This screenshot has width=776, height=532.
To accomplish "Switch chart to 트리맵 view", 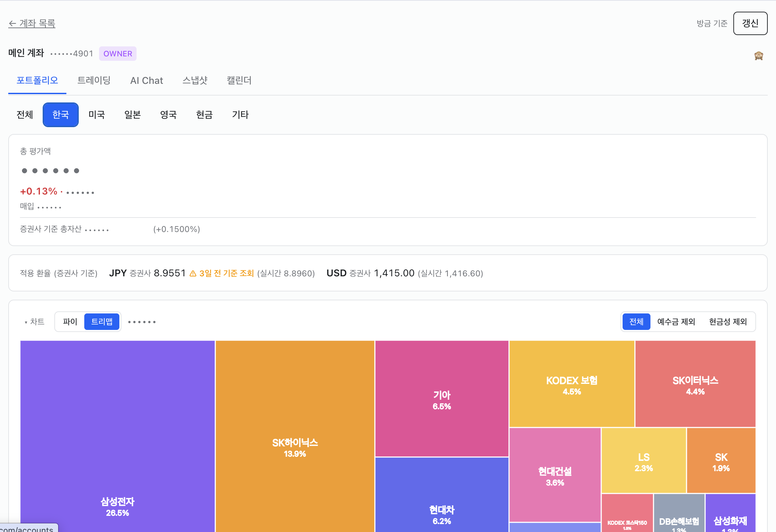I will coord(102,322).
